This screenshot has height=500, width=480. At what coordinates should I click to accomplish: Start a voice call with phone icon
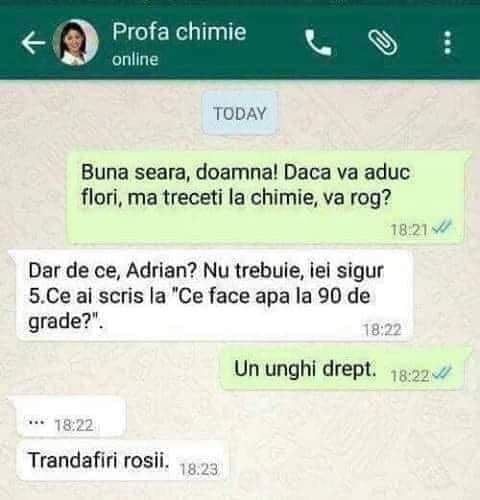point(318,42)
